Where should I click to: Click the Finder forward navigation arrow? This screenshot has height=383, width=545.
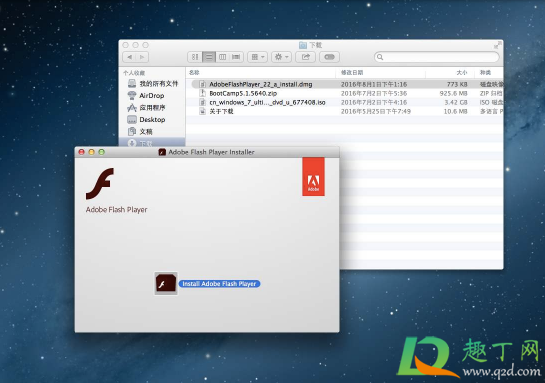[x=142, y=57]
